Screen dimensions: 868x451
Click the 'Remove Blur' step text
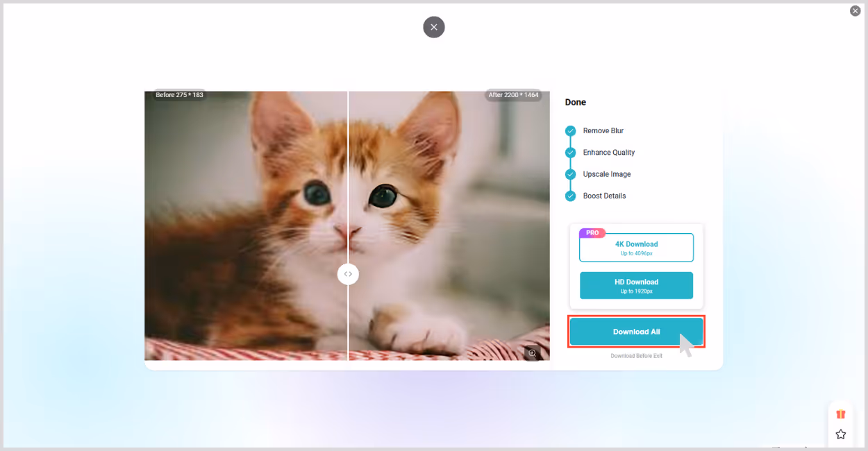(603, 130)
